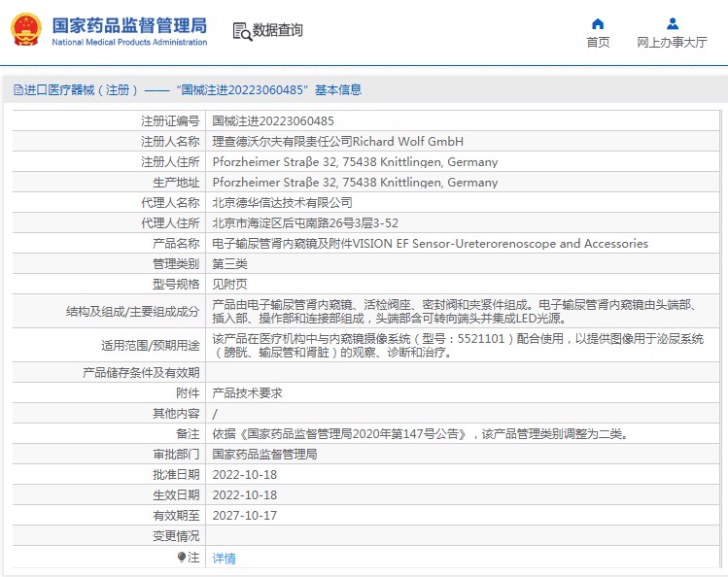This screenshot has height=577, width=728.
Task: Click the 结构及组成/主要组成成分 label
Action: (x=133, y=311)
